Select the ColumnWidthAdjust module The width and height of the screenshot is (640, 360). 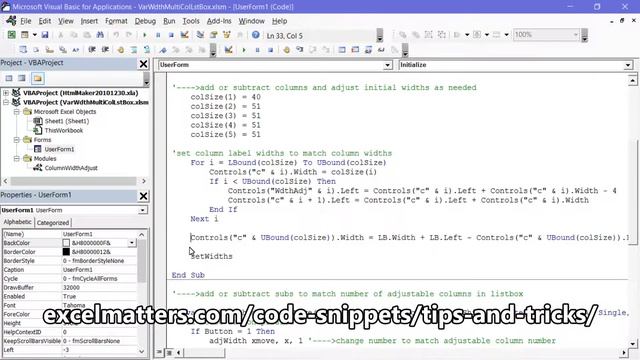tap(71, 168)
